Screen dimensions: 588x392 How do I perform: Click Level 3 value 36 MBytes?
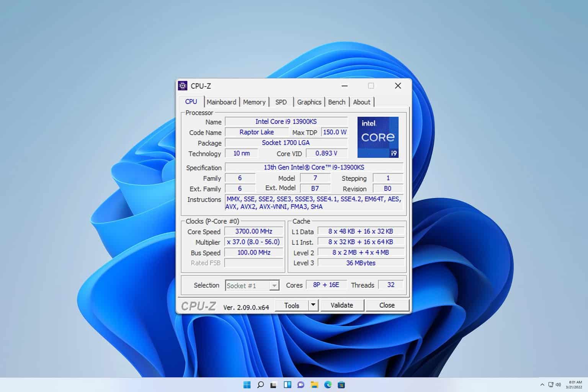[361, 263]
